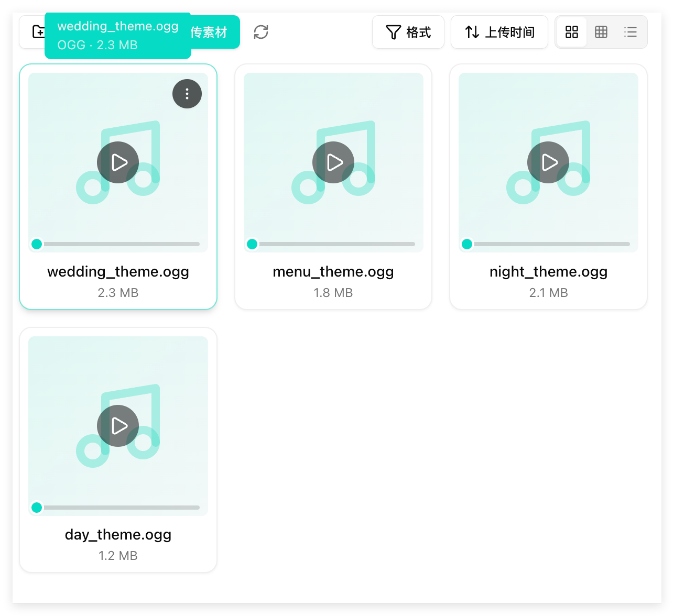Viewport: 674px width, 616px height.
Task: Switch to compact table grid view
Action: tap(601, 32)
